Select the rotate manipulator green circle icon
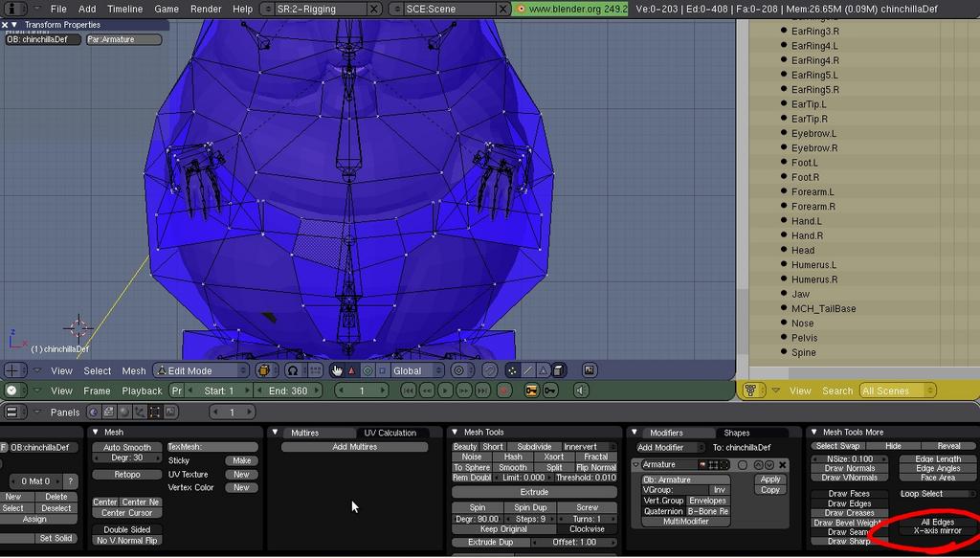980x558 pixels. (367, 370)
